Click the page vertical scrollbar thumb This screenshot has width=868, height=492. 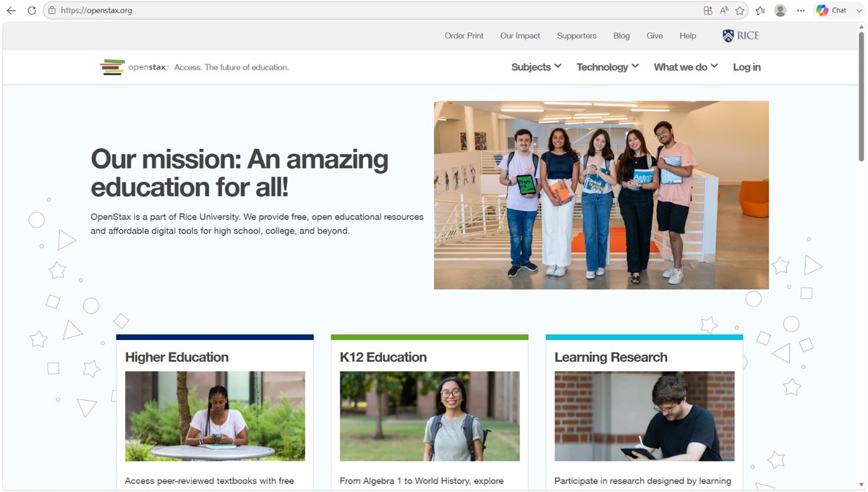(x=861, y=98)
